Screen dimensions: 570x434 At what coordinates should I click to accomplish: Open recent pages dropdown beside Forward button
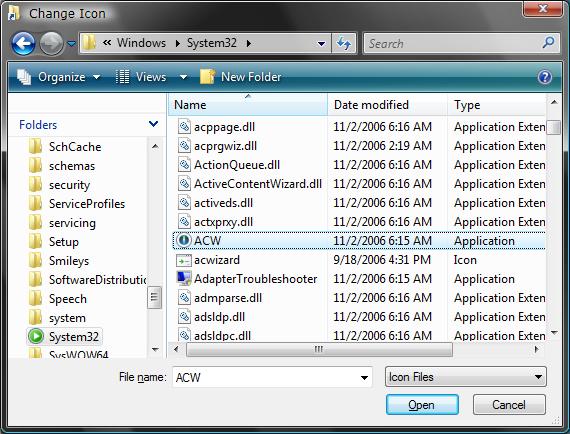(x=71, y=44)
